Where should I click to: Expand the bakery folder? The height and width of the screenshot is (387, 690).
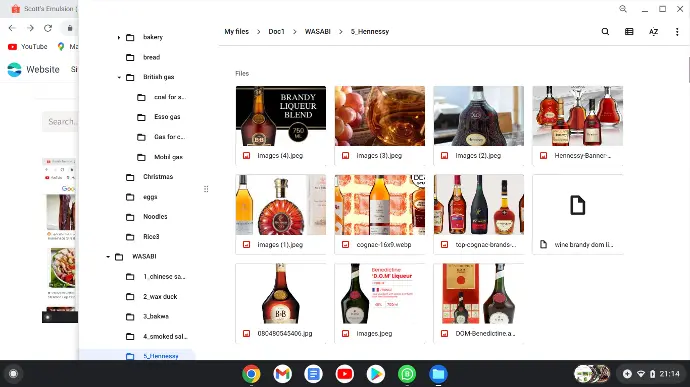[119, 37]
